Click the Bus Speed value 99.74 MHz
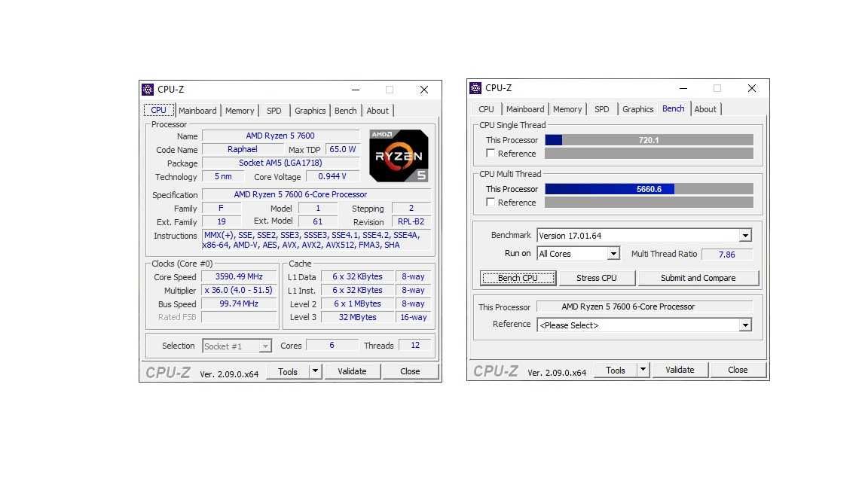This screenshot has width=868, height=488. tap(239, 303)
